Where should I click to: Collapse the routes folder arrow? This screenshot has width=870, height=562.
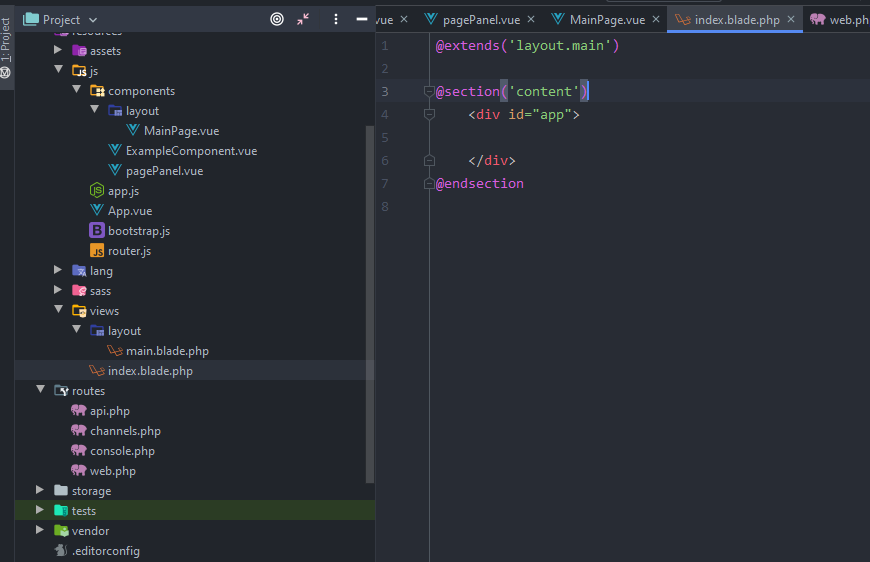coord(41,389)
